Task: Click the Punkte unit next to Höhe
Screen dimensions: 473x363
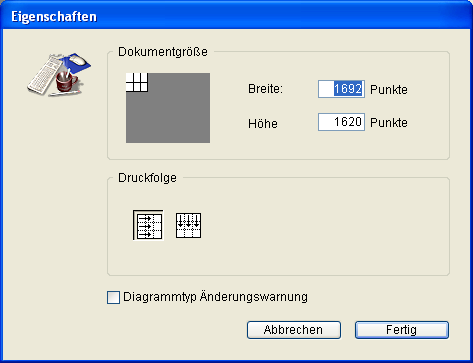Action: click(389, 123)
